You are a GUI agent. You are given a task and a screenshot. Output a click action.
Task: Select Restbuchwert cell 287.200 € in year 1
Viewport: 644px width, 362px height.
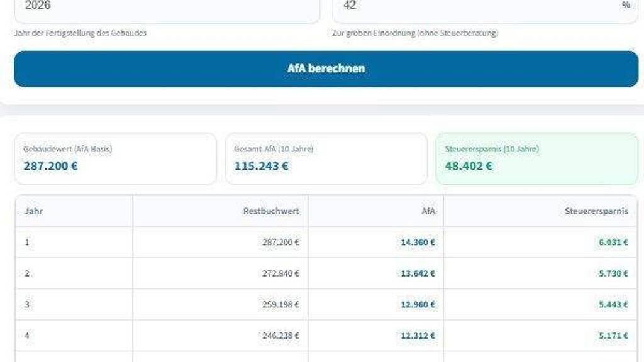click(280, 242)
